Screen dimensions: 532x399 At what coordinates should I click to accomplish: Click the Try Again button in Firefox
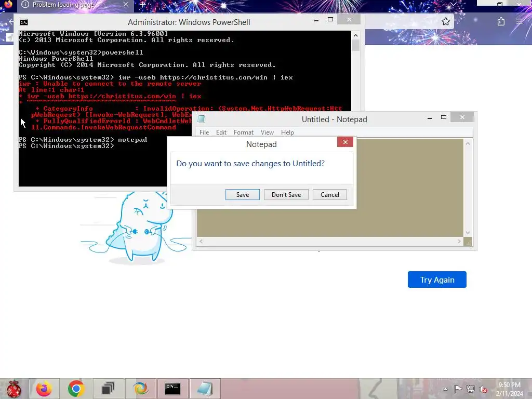click(x=437, y=280)
